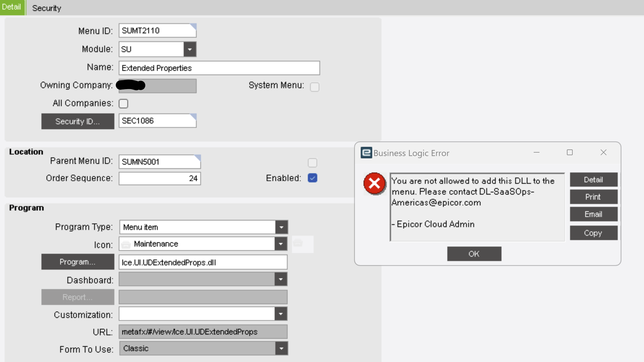Switch to the Security tab
The width and height of the screenshot is (644, 362).
coord(46,8)
